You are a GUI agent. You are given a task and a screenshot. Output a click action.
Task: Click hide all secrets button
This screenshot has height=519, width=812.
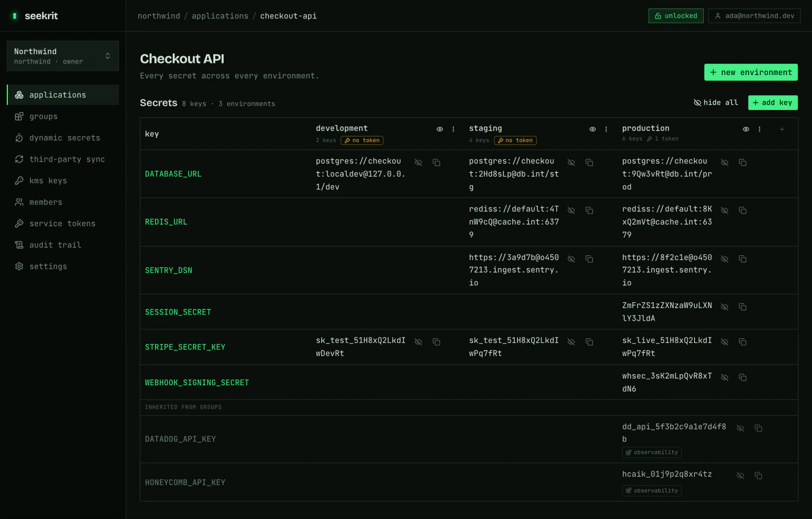(x=716, y=103)
